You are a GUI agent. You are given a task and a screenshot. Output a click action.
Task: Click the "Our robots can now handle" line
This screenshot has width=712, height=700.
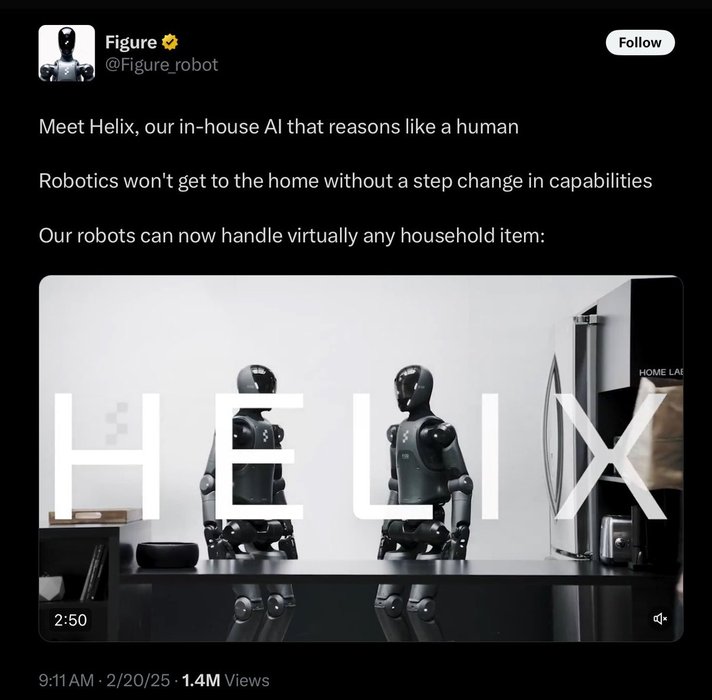tap(292, 236)
